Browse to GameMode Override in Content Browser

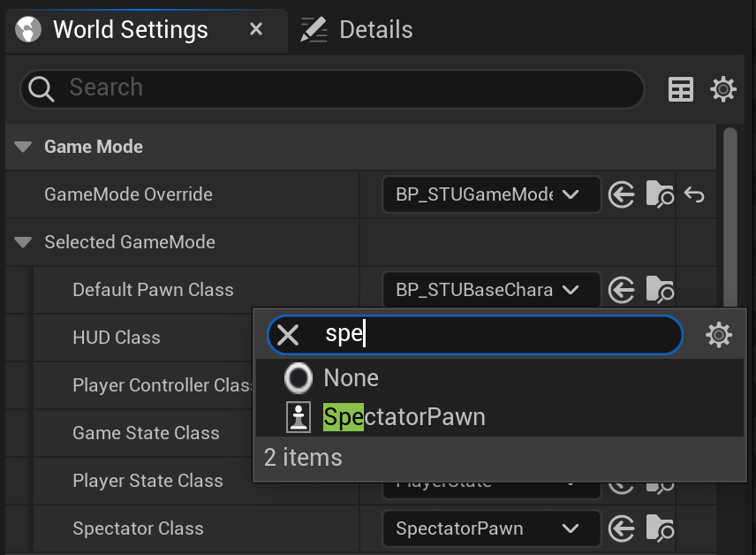pos(660,194)
